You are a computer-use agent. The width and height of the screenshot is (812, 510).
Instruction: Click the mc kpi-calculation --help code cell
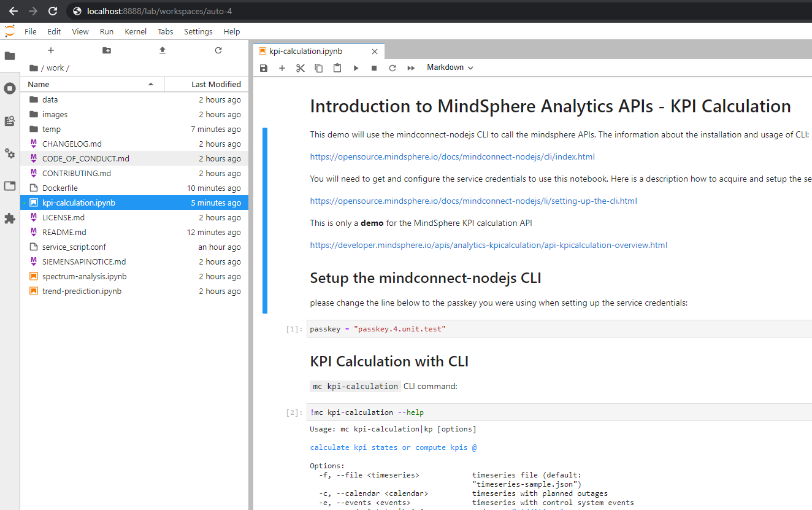pos(559,412)
